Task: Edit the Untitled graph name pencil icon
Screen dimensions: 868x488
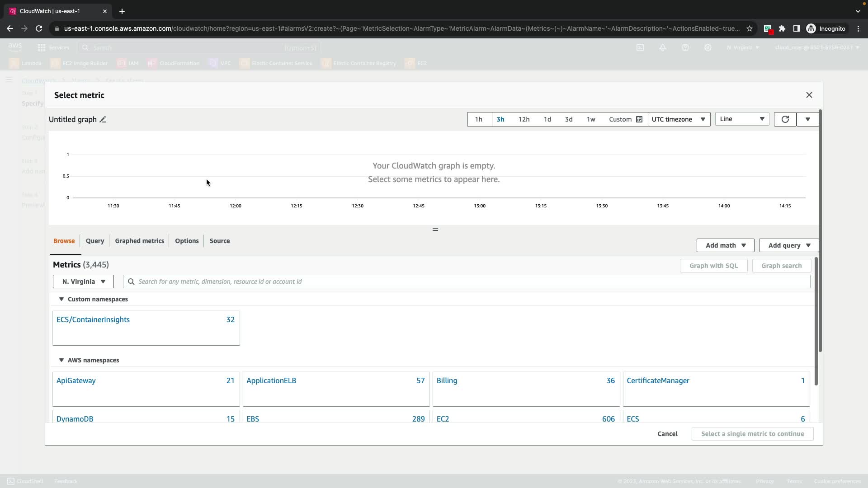Action: [103, 119]
